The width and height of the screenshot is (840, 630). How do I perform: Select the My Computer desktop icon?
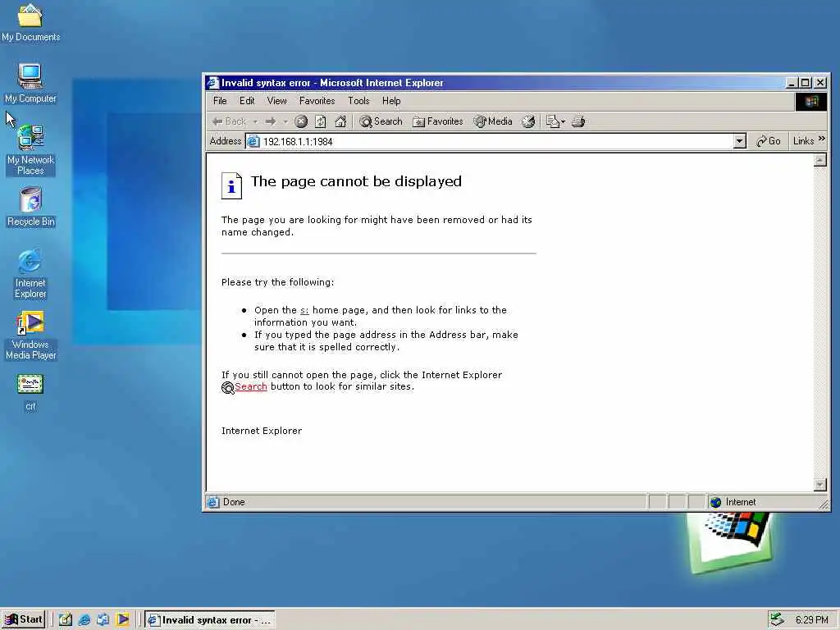pyautogui.click(x=30, y=83)
